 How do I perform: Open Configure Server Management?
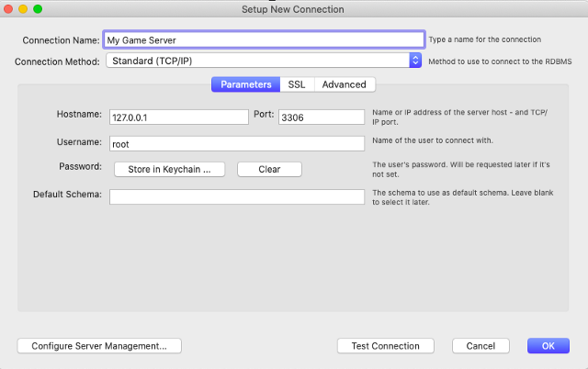coord(99,346)
